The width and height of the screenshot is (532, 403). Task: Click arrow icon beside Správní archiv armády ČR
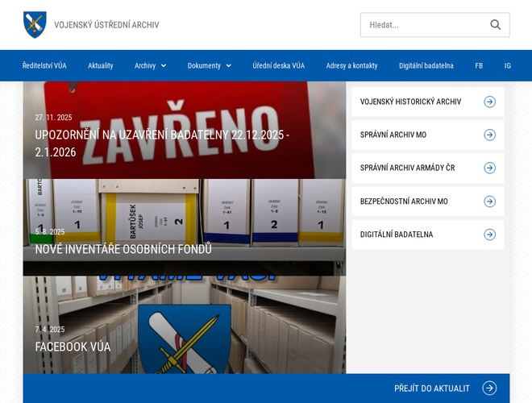click(x=489, y=168)
